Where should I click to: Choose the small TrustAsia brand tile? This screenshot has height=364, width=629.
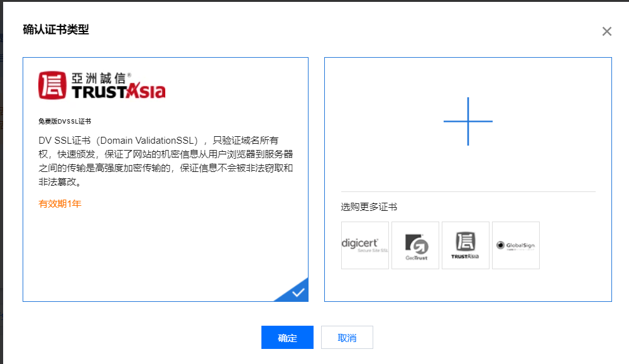[x=466, y=245]
